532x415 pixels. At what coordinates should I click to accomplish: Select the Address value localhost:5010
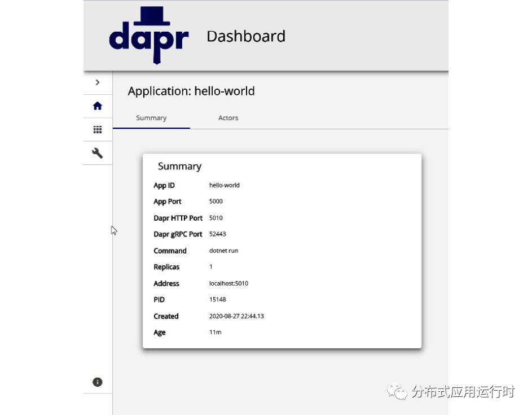click(228, 283)
